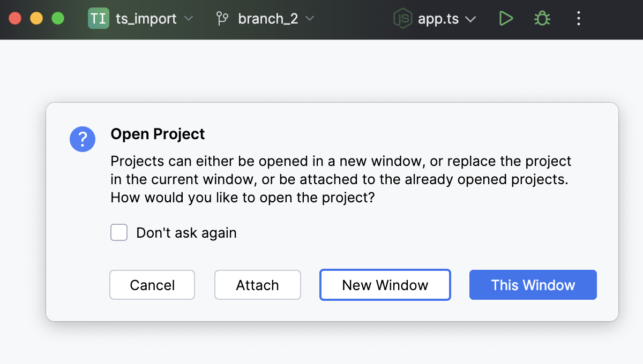Minimize using the yellow traffic light
This screenshot has height=364, width=643.
click(x=36, y=18)
